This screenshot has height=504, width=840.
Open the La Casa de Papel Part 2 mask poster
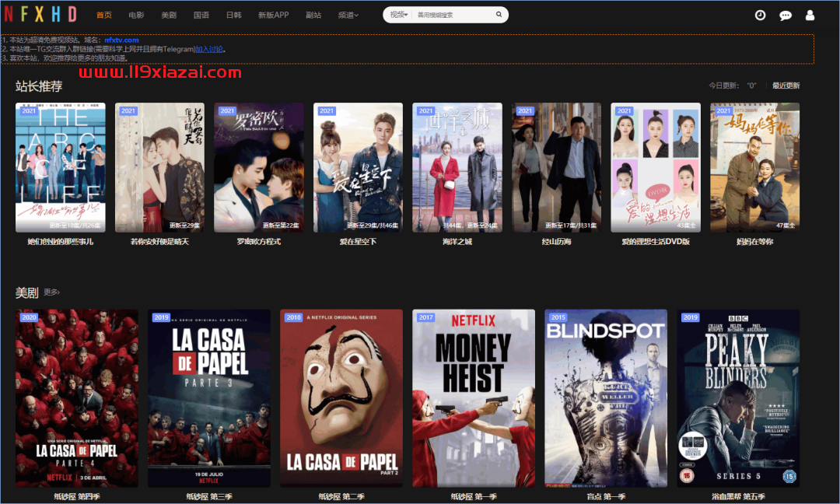coord(341,398)
